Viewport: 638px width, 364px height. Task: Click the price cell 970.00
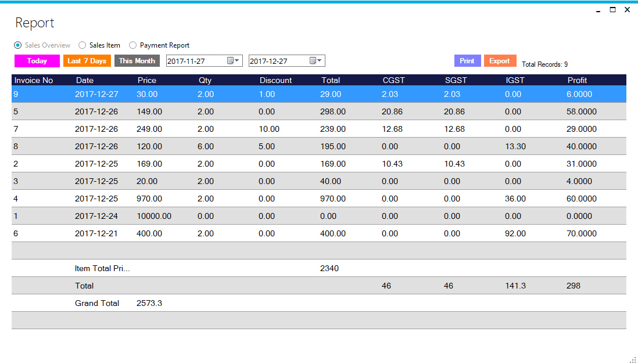pos(149,199)
